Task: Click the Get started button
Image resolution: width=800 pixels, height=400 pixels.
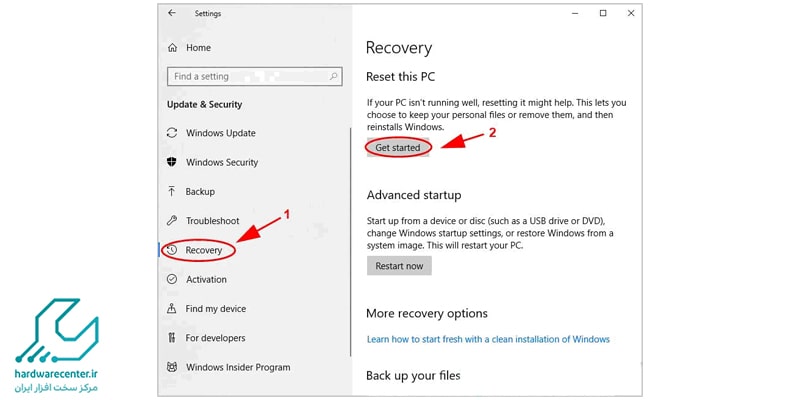Action: tap(398, 147)
